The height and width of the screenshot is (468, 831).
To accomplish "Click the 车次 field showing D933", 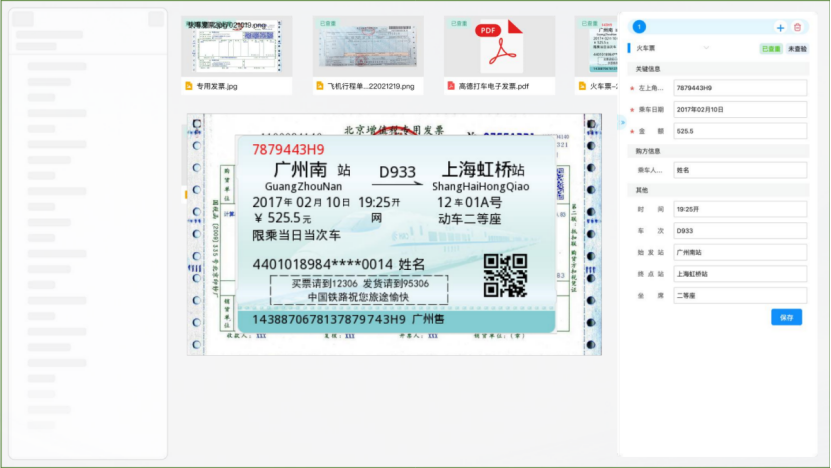I will pyautogui.click(x=740, y=231).
